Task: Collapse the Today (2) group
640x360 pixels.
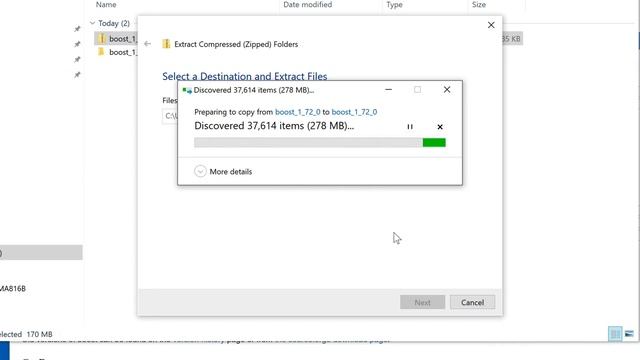Action: pyautogui.click(x=92, y=23)
